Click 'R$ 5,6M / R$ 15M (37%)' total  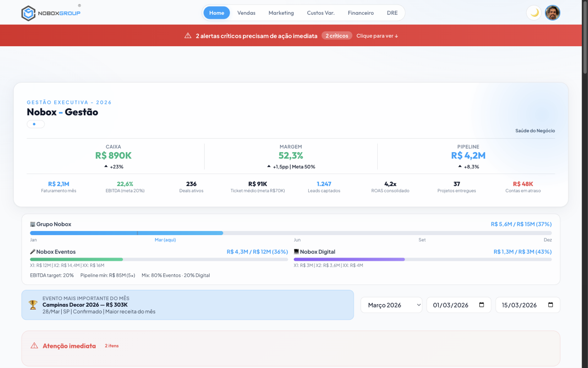[521, 224]
